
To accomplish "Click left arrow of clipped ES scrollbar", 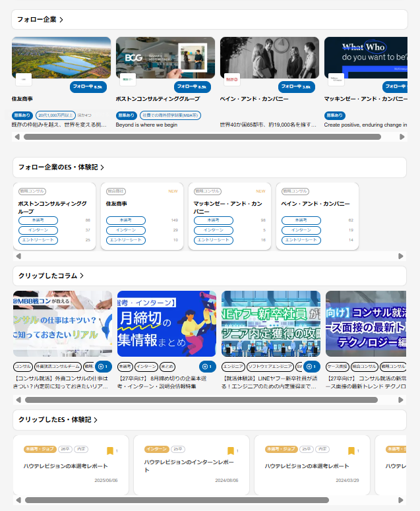I will click(18, 500).
